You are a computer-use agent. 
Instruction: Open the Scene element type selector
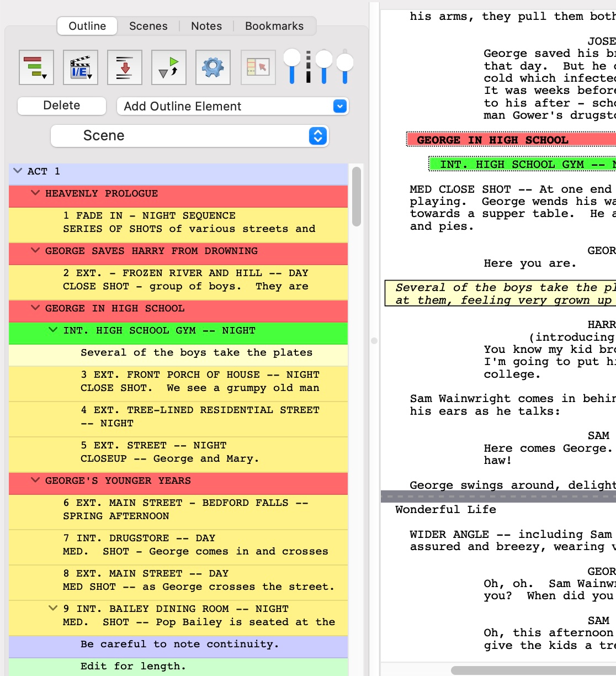(x=317, y=135)
